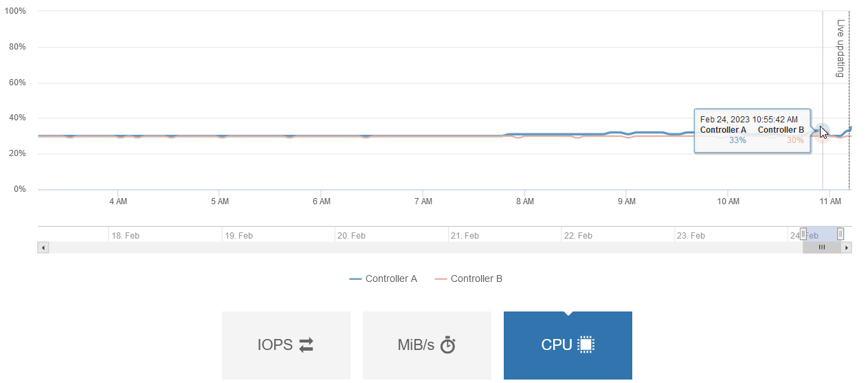Click the 20% y-axis label
This screenshot has height=383, width=868.
18,154
